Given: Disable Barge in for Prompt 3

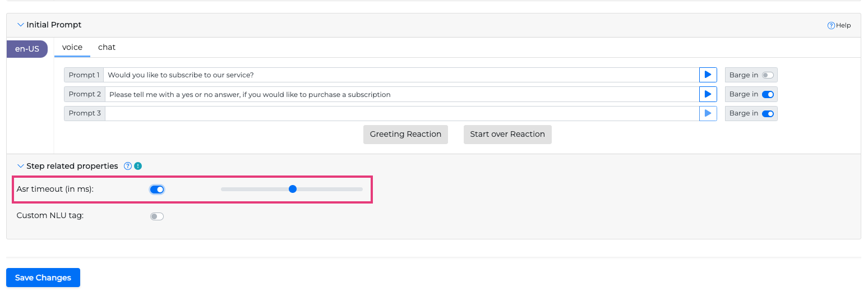Looking at the screenshot, I should click(x=767, y=113).
